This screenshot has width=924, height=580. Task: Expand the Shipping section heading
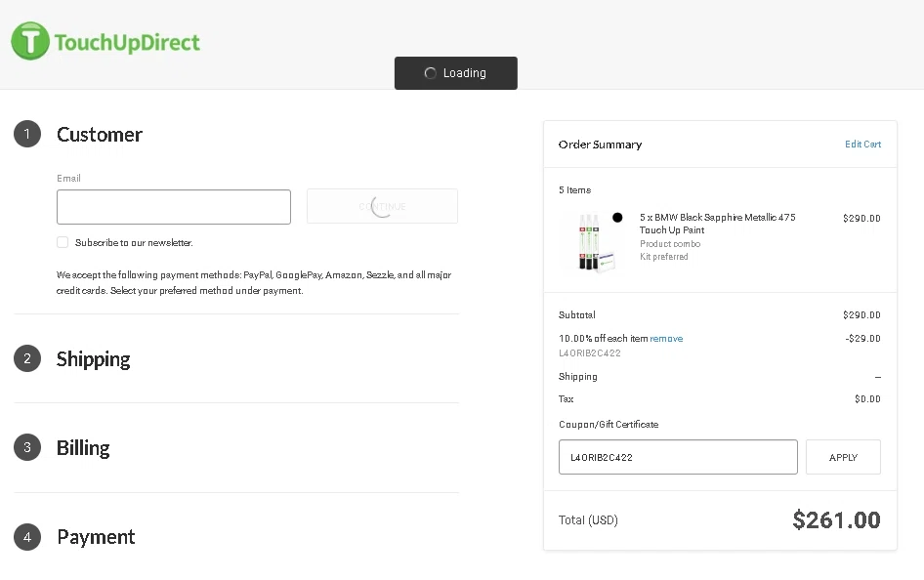pyautogui.click(x=94, y=358)
